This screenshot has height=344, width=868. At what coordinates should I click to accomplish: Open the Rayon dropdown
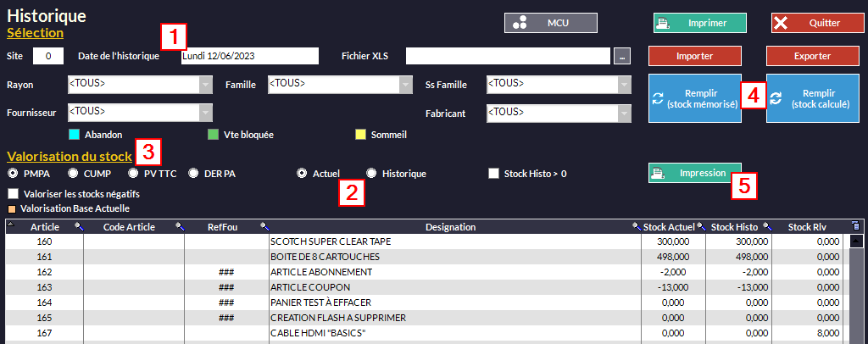click(x=205, y=84)
